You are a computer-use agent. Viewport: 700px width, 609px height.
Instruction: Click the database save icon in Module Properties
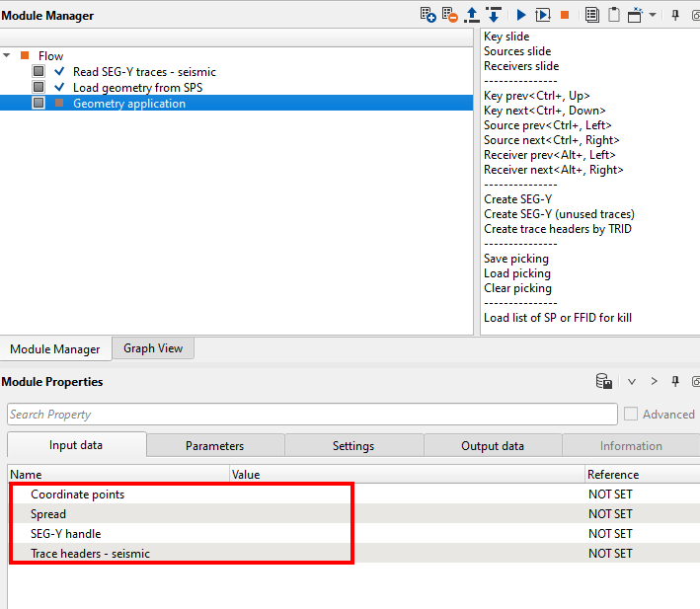point(603,382)
